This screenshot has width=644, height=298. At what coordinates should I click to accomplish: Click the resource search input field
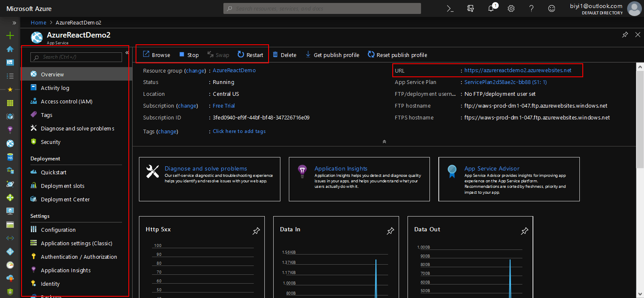[322, 8]
